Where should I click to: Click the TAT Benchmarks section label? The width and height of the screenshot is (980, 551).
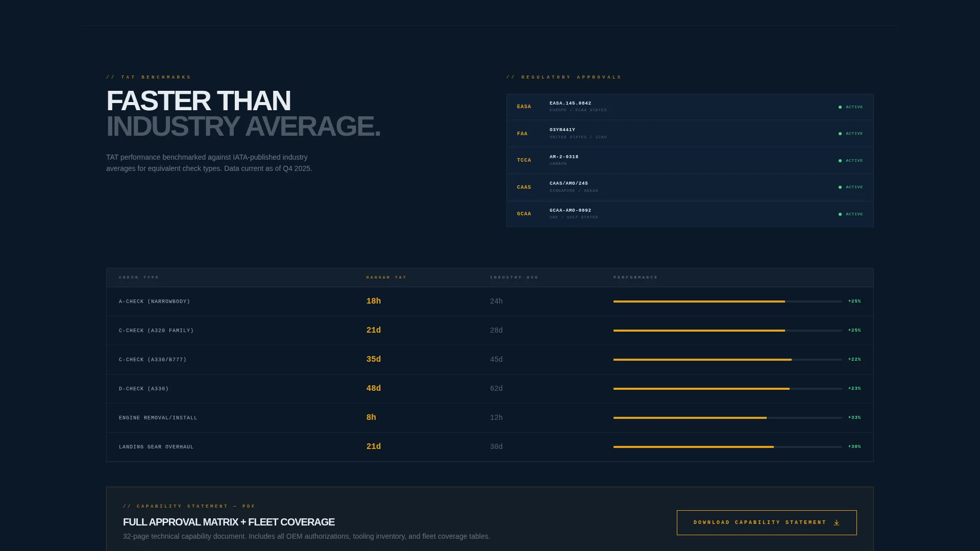point(149,78)
